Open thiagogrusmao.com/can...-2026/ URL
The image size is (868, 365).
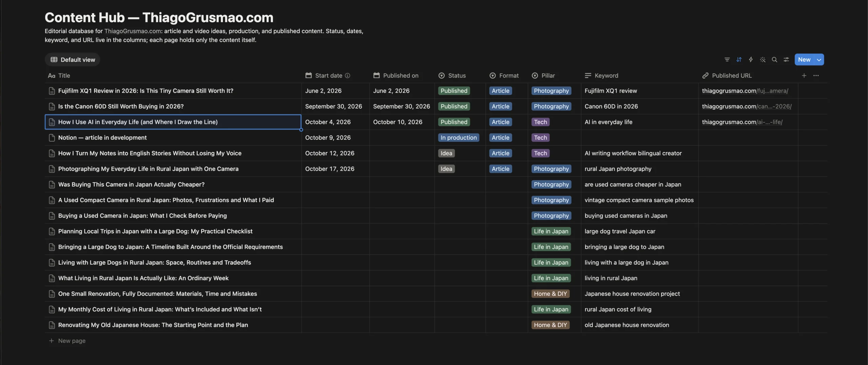pos(747,106)
